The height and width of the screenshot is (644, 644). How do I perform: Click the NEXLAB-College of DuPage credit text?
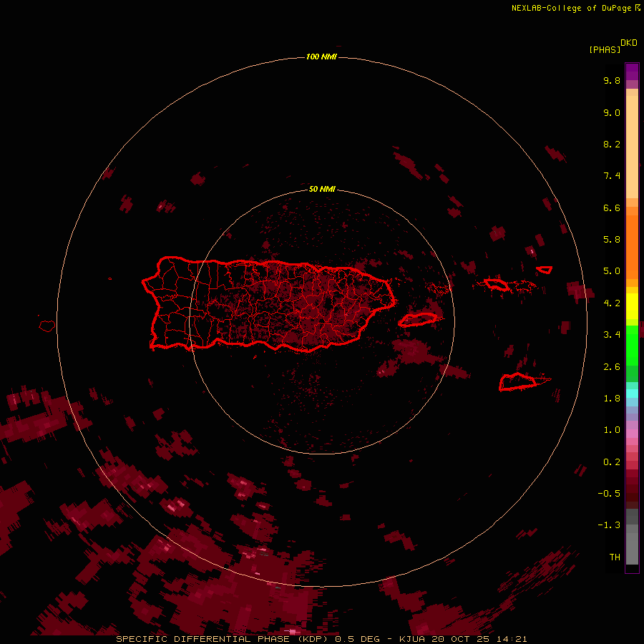click(575, 8)
